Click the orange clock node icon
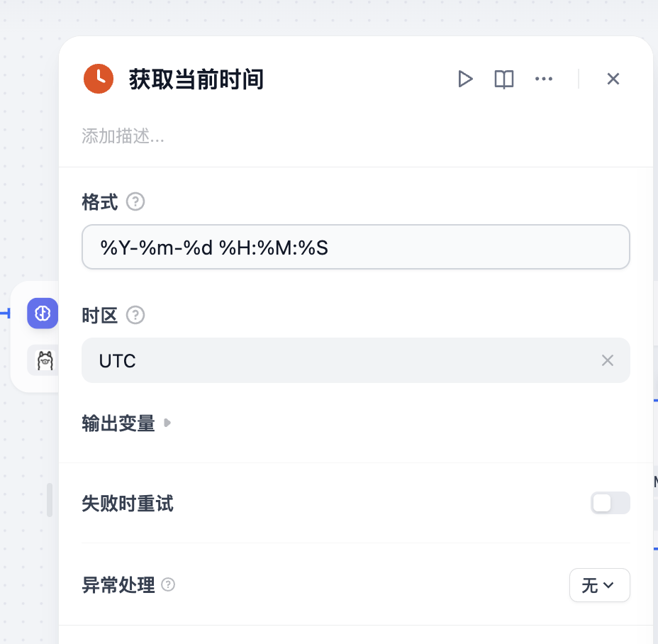This screenshot has height=644, width=658. pos(99,78)
